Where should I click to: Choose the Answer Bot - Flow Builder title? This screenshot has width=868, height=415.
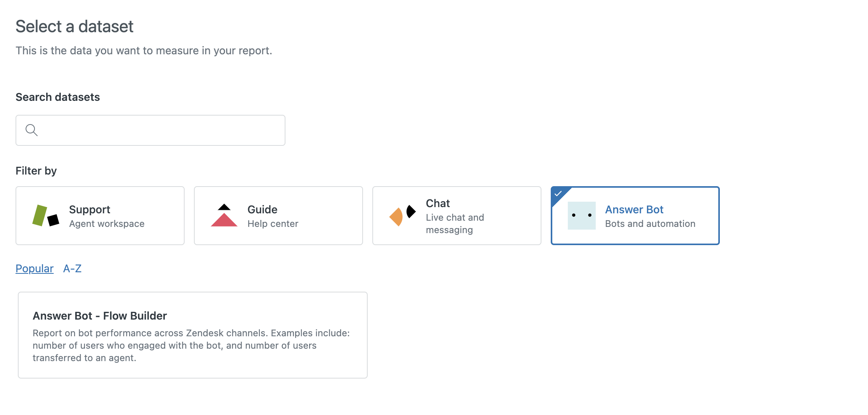(x=100, y=316)
